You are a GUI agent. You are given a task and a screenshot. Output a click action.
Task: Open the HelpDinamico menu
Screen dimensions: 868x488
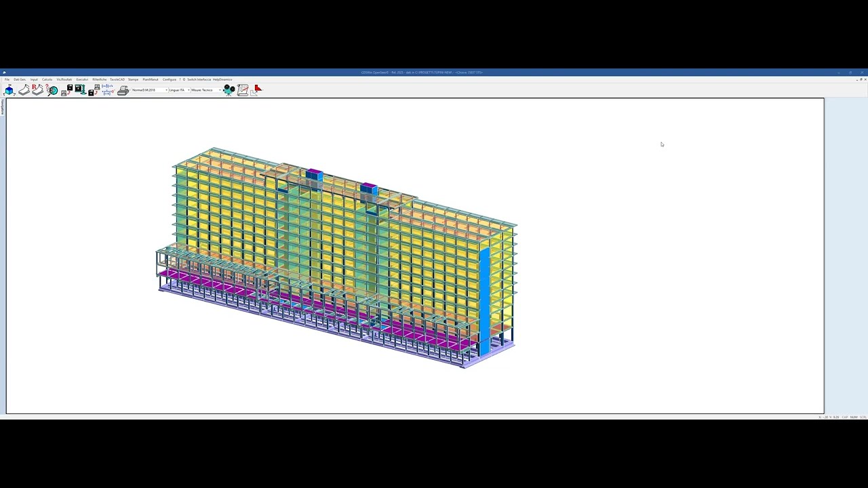click(x=222, y=79)
